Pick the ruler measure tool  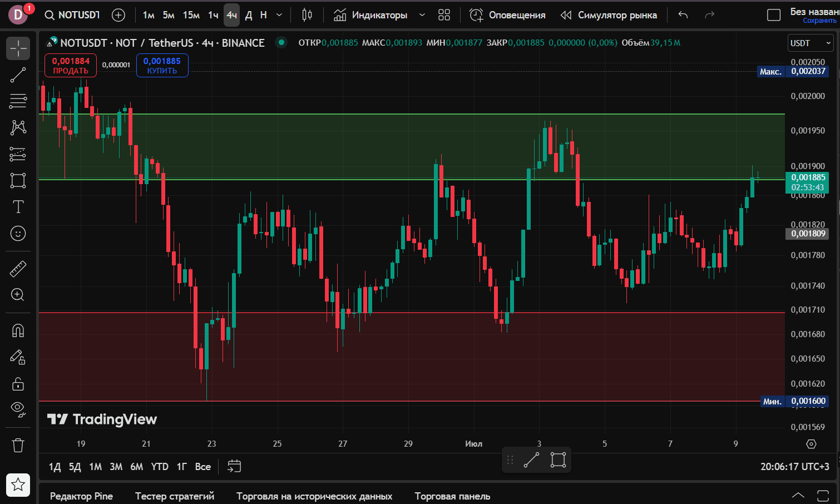tap(18, 269)
